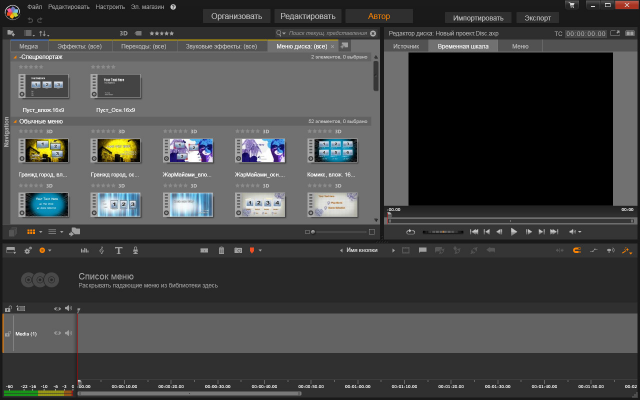This screenshot has height=400, width=640.
Task: Toggle visibility of the Media (1) track
Action: [58, 334]
